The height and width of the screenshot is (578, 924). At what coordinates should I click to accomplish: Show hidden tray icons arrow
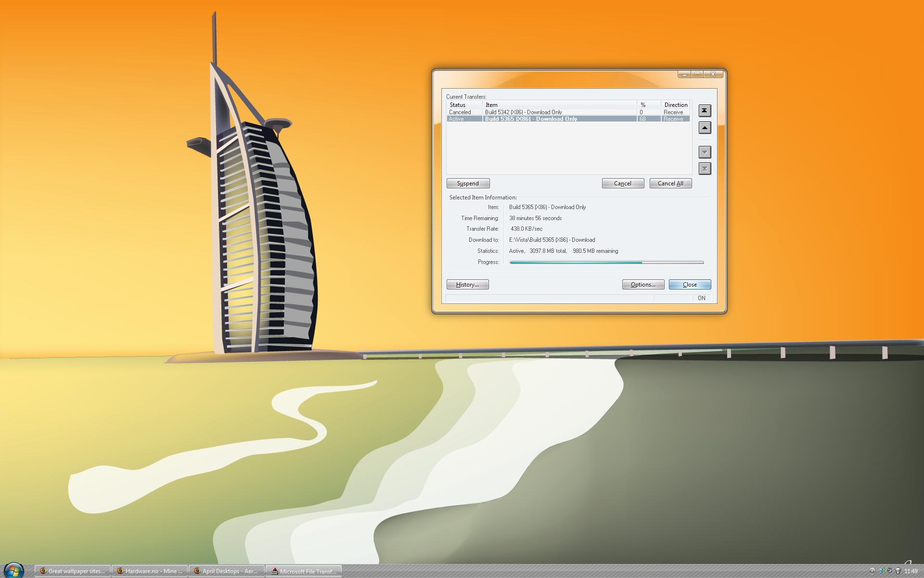[872, 571]
